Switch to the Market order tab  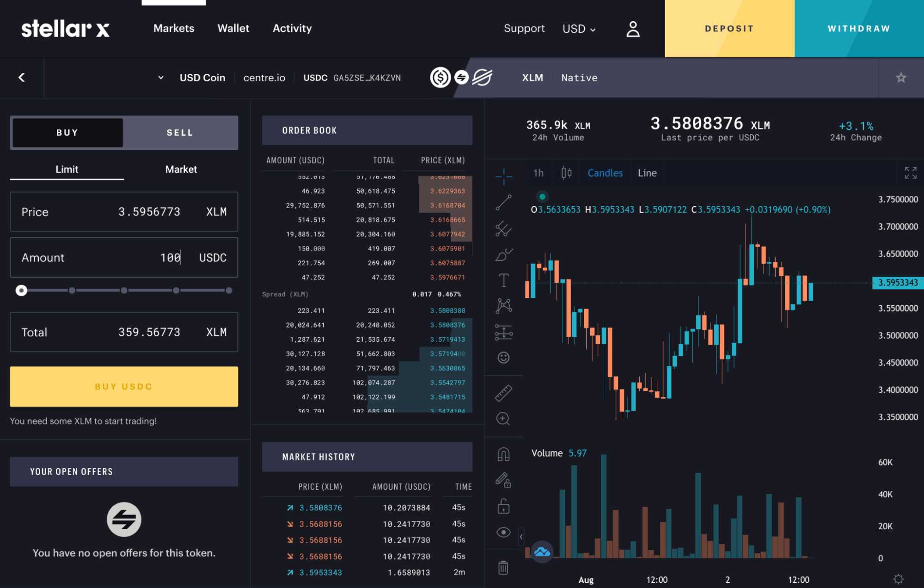tap(180, 170)
